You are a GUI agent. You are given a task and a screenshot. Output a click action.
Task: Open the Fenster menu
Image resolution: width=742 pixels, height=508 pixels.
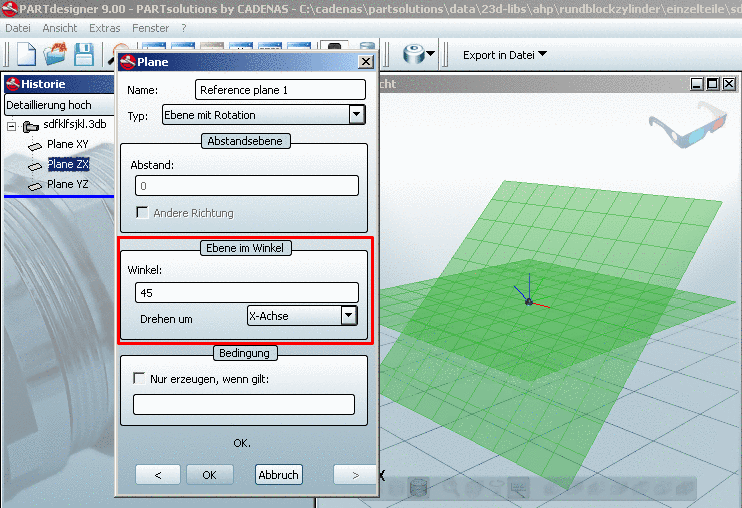click(x=150, y=28)
